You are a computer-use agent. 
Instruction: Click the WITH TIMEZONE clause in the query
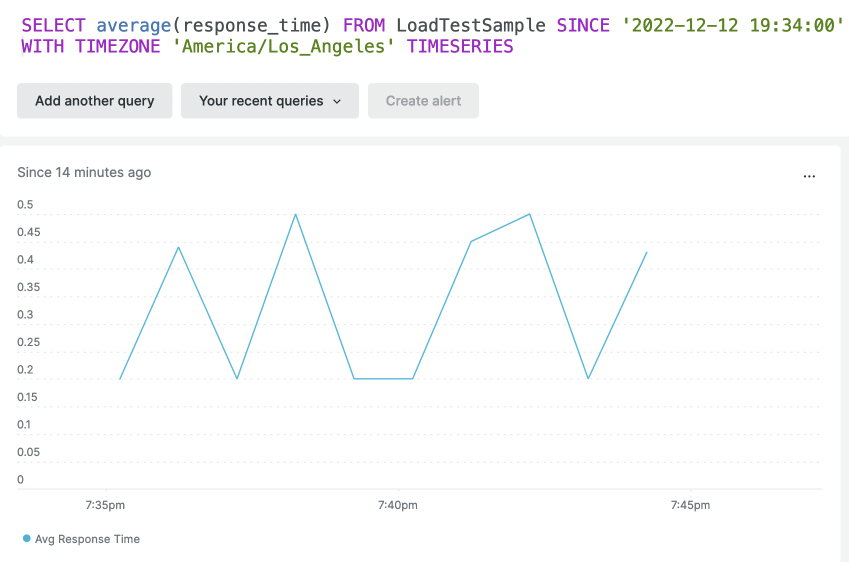91,46
